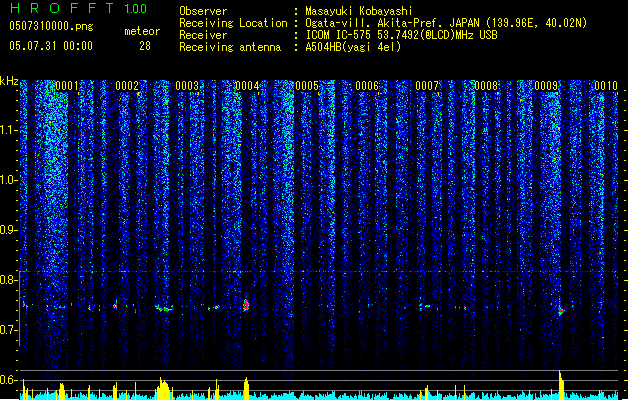629x400 pixels.
Task: Click the 0.6 kHz axis tick label
Action: [x=9, y=380]
